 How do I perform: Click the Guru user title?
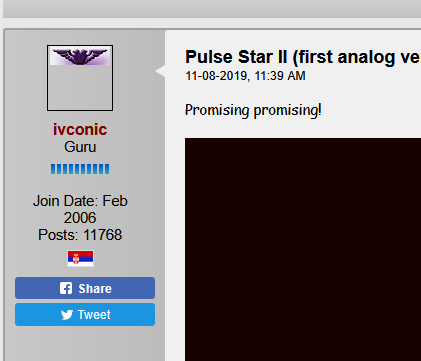coord(80,147)
